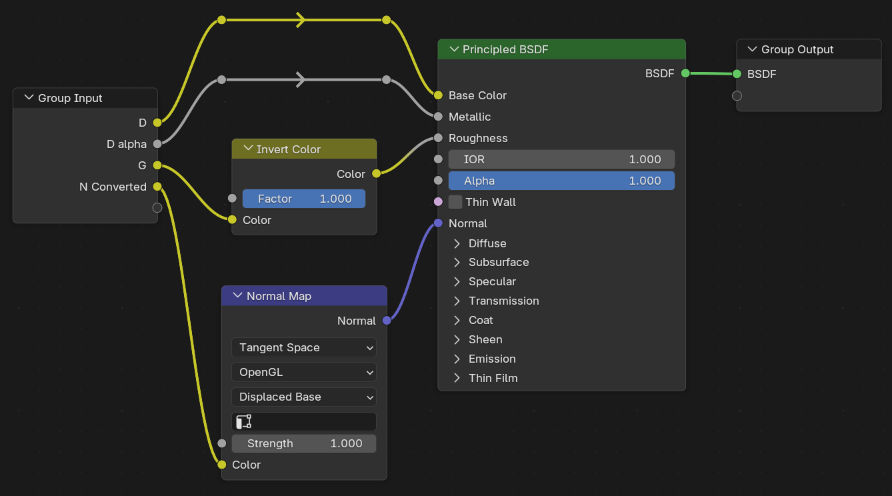Open the OpenGL convention dropdown
Viewport: 892px width, 496px height.
tap(304, 373)
